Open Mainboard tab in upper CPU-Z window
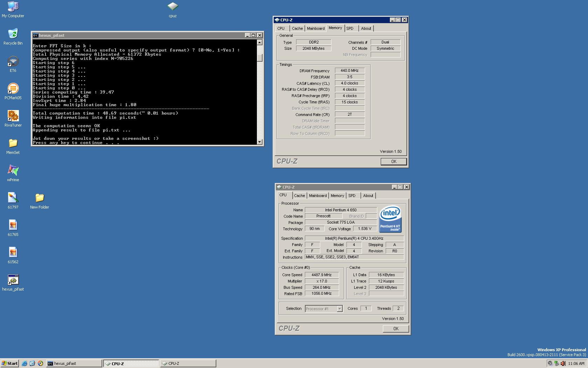588x368 pixels. click(x=316, y=28)
